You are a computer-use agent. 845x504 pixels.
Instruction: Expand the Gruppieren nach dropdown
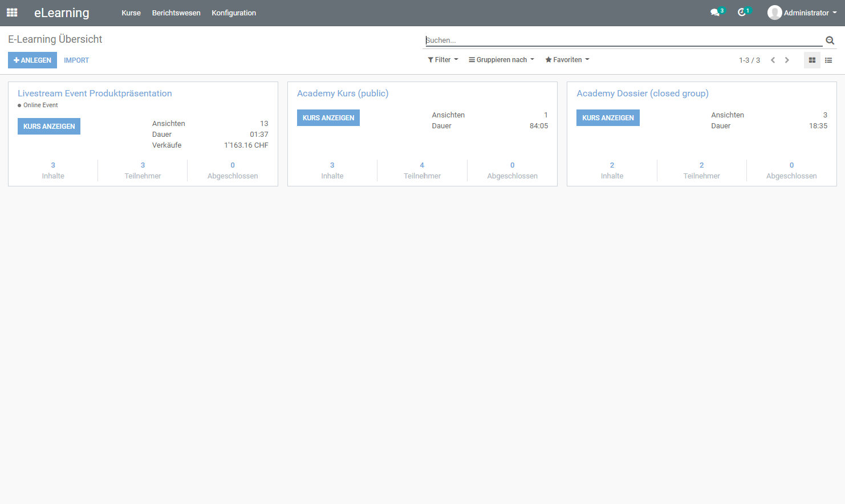[x=501, y=60]
